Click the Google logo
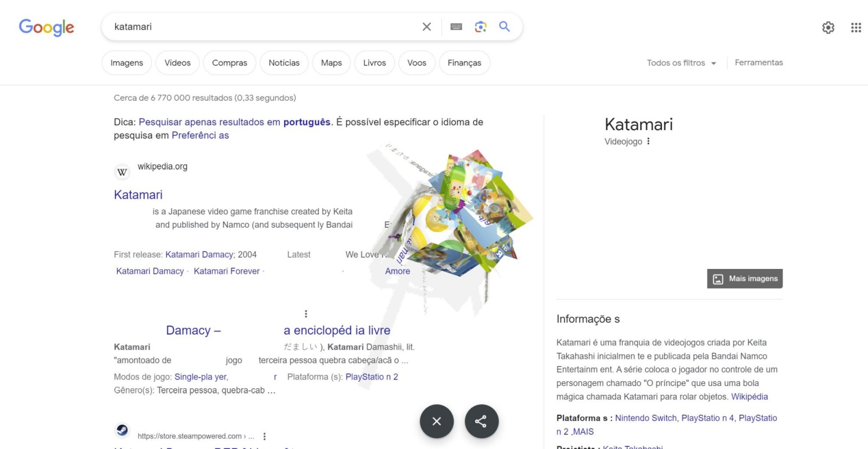This screenshot has height=449, width=868. point(47,27)
